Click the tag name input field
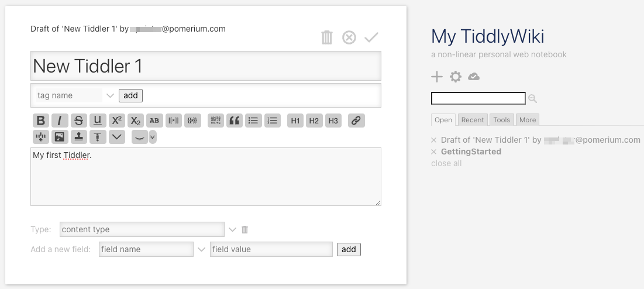This screenshot has height=289, width=644. 68,95
